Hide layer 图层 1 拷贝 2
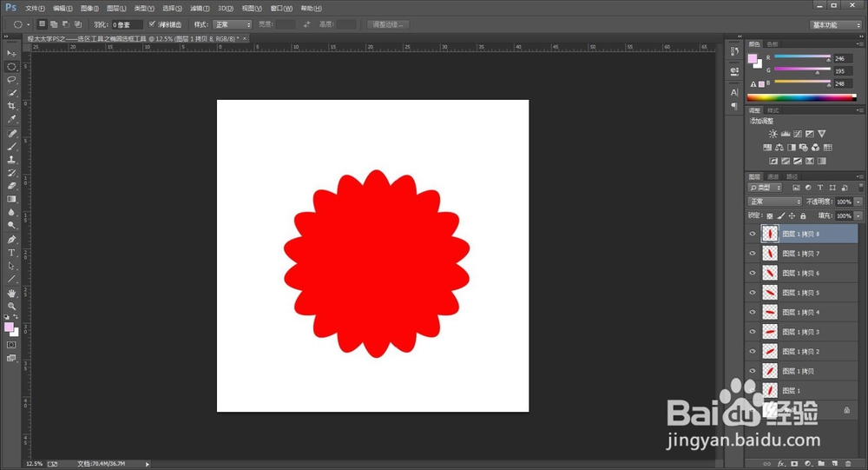 [x=753, y=351]
